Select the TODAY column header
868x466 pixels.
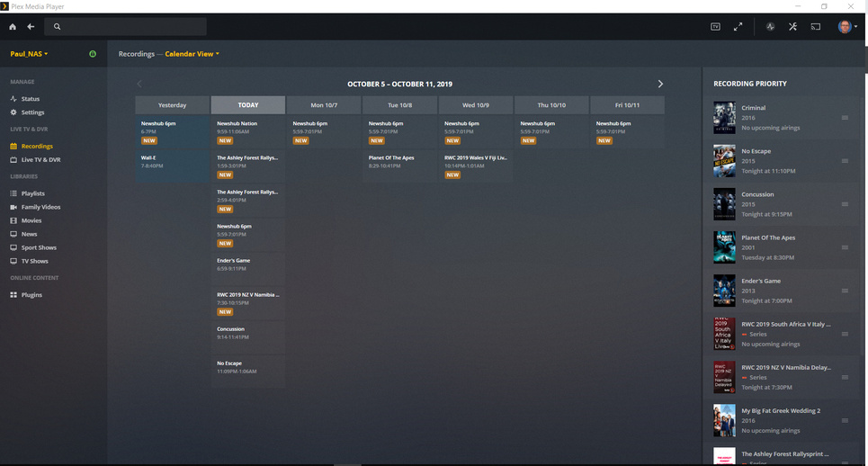[248, 105]
